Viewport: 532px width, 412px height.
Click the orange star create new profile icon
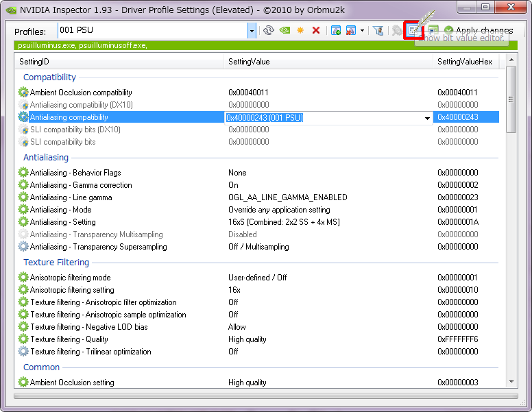point(300,31)
